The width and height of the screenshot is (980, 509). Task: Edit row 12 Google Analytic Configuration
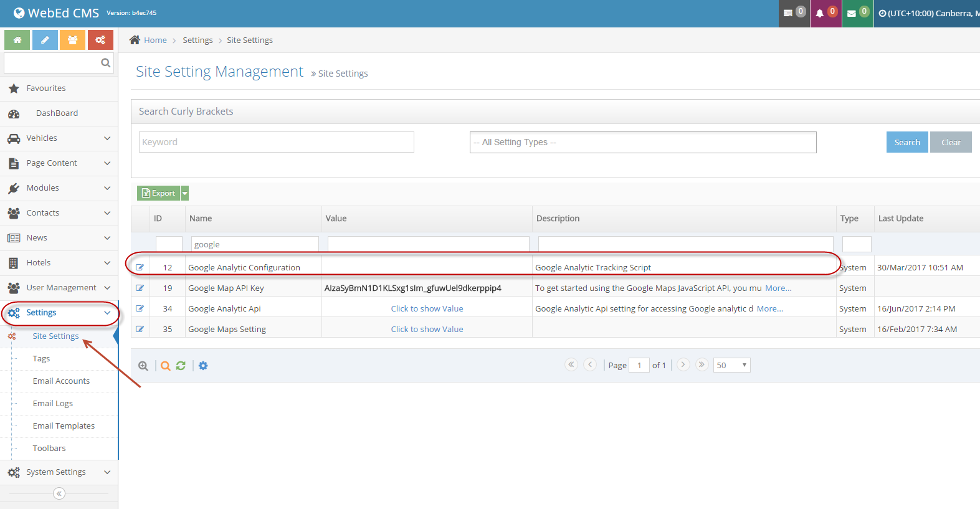click(140, 267)
